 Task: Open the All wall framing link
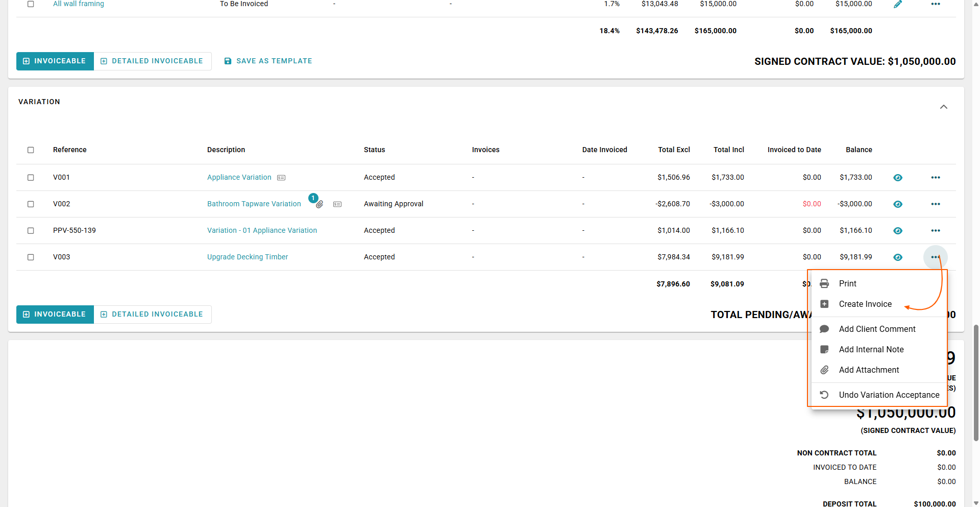point(79,4)
